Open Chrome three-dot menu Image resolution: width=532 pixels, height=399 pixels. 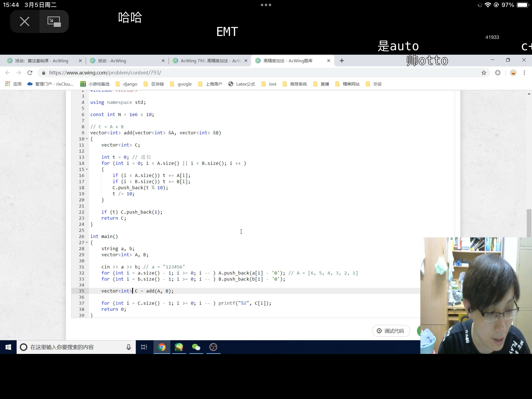point(524,73)
